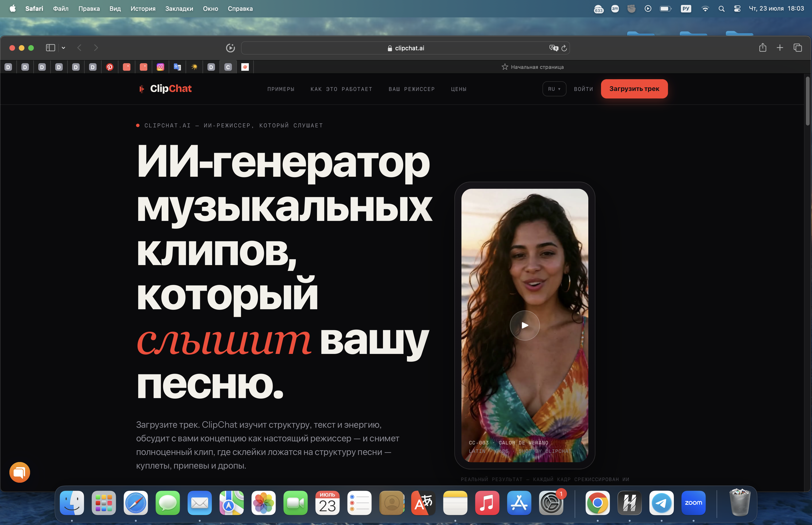812x525 pixels.
Task: Open the Файл menu
Action: tap(61, 8)
